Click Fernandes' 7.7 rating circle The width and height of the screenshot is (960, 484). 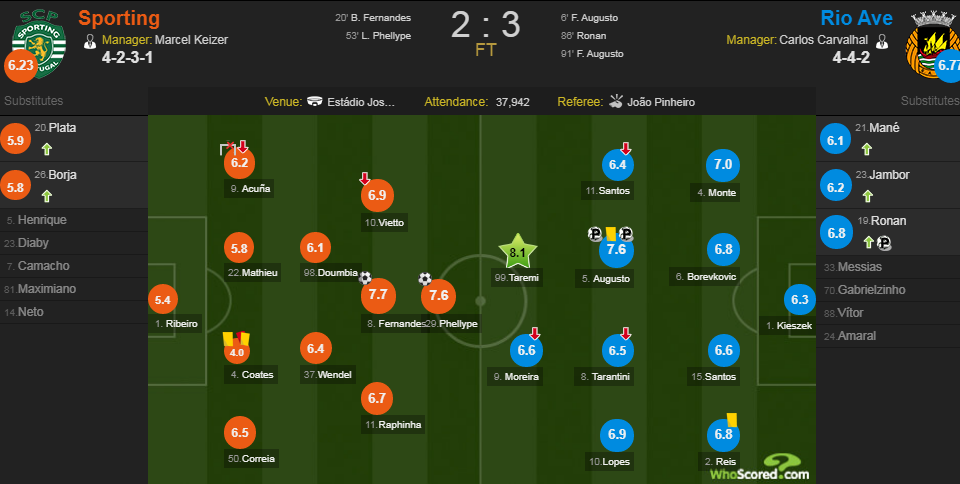coord(378,296)
